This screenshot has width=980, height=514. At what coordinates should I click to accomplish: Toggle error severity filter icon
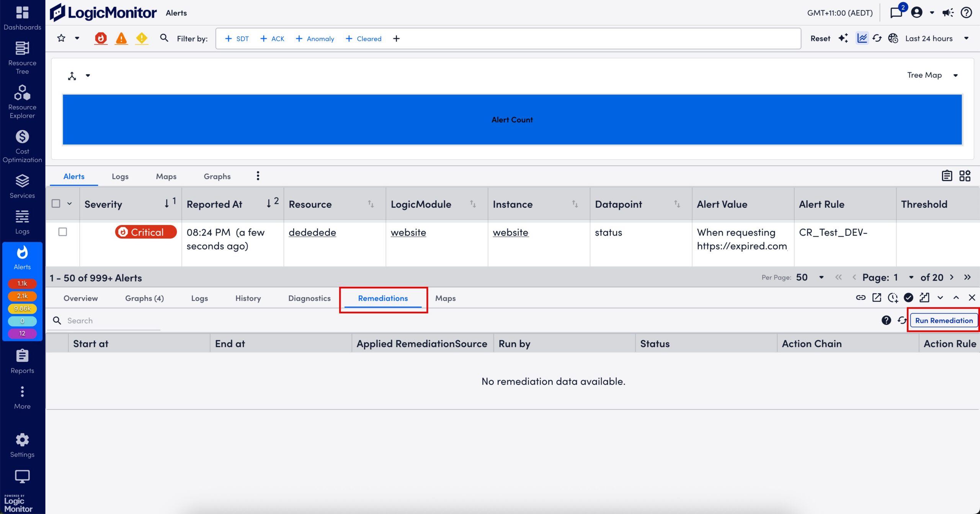(x=121, y=38)
